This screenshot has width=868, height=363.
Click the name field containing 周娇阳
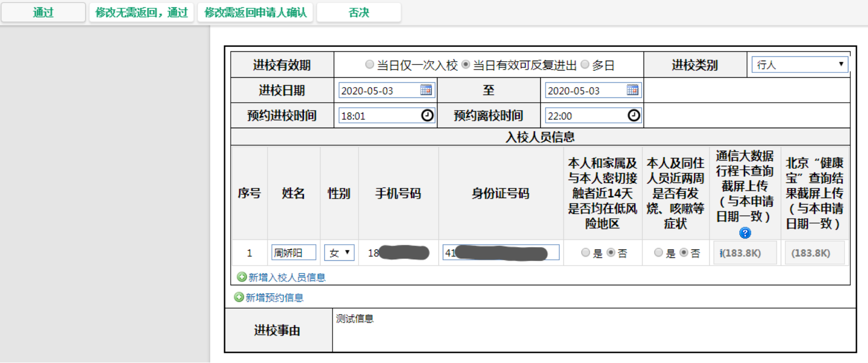point(293,253)
